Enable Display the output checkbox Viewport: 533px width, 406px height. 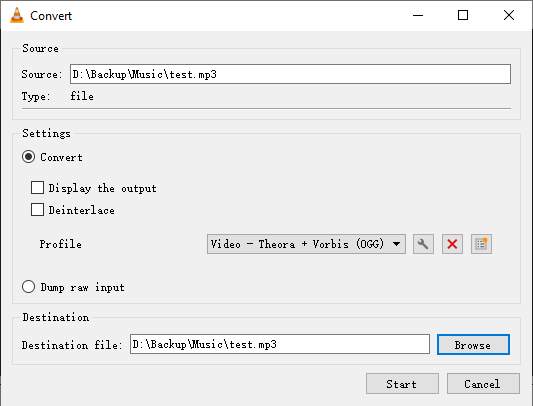pyautogui.click(x=37, y=187)
